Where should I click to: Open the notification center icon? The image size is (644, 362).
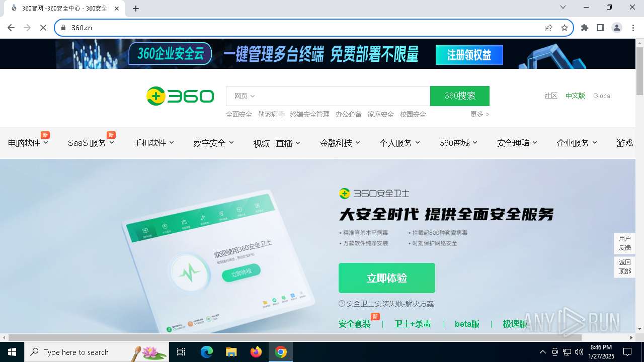tap(627, 352)
